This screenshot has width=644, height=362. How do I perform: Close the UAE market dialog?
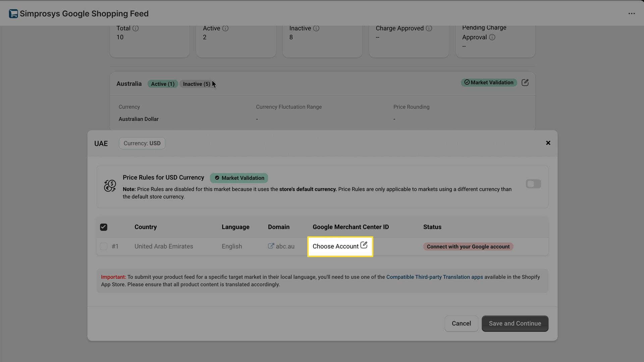point(548,143)
